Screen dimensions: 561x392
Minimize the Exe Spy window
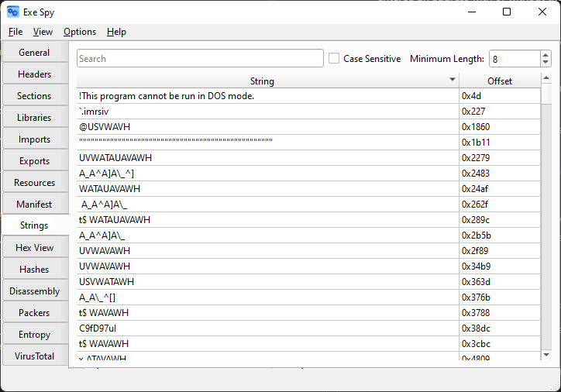[472, 12]
